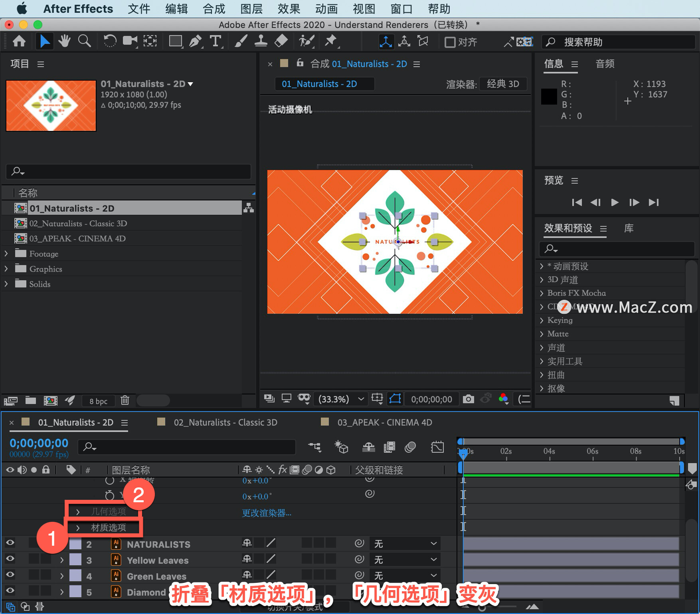Open the magnification ratio (33.3%) dropdown
Image resolution: width=700 pixels, height=614 pixels.
(341, 399)
